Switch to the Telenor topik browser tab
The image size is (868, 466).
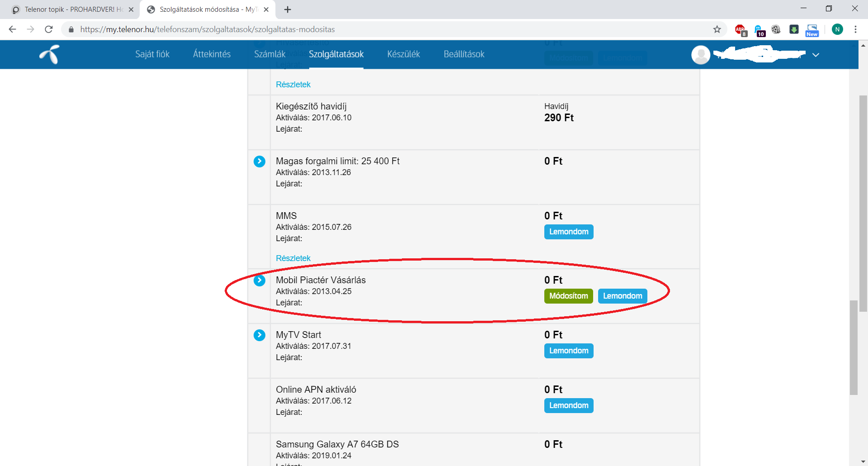(x=72, y=10)
